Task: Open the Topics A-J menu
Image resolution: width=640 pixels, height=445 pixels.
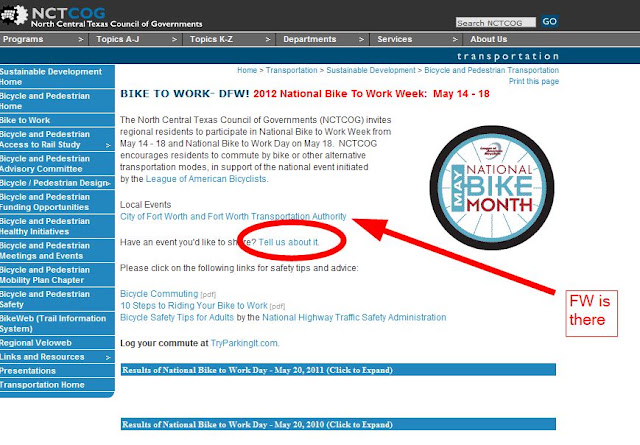Action: 118,39
